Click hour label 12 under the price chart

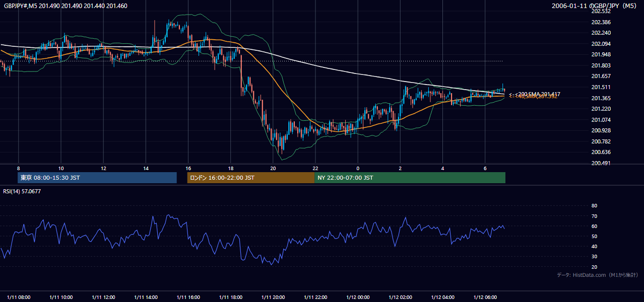coord(103,168)
